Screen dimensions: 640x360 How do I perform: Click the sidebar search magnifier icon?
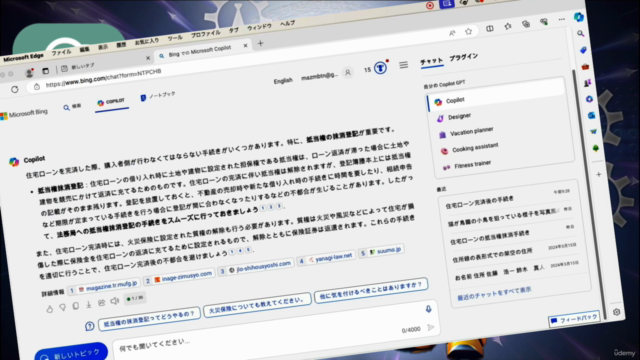[580, 33]
